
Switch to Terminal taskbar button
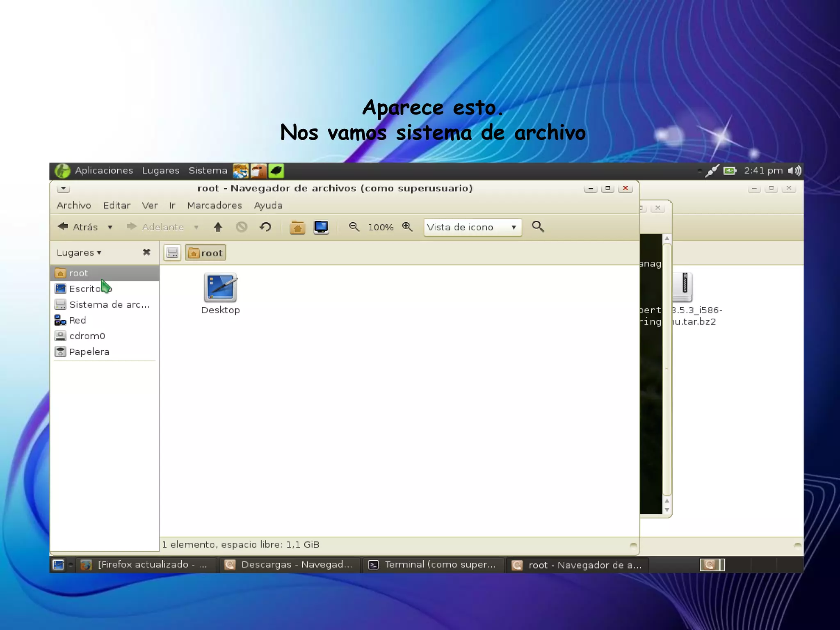pos(433,565)
